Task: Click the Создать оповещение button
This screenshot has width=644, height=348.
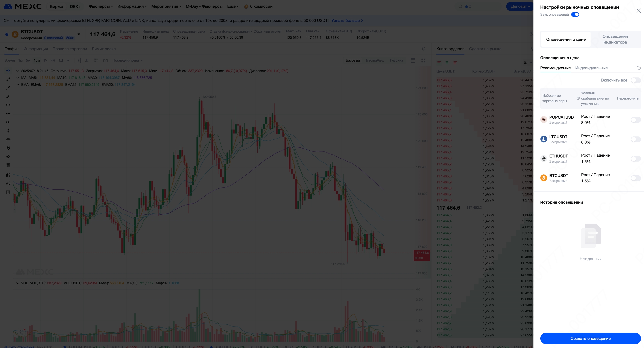Action: [x=590, y=338]
